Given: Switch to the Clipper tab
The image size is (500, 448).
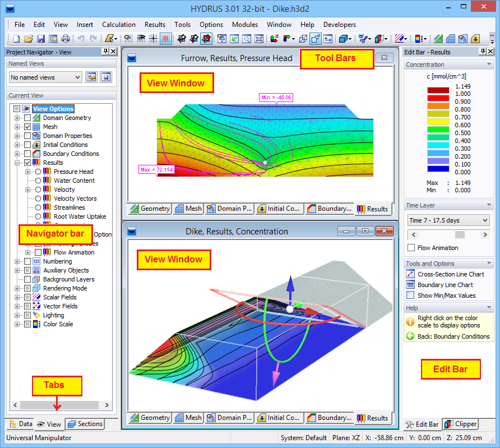Looking at the screenshot, I should [461, 424].
